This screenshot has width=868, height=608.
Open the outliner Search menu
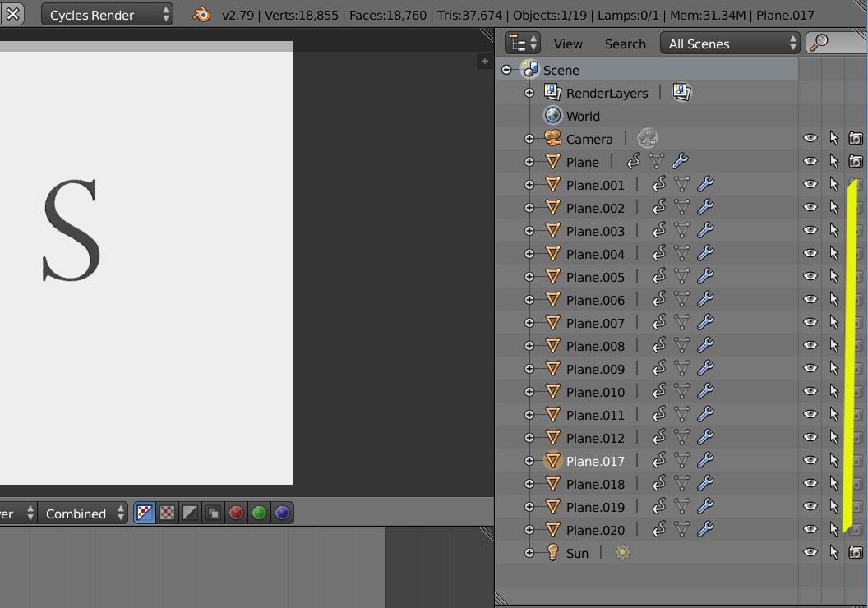coord(625,44)
